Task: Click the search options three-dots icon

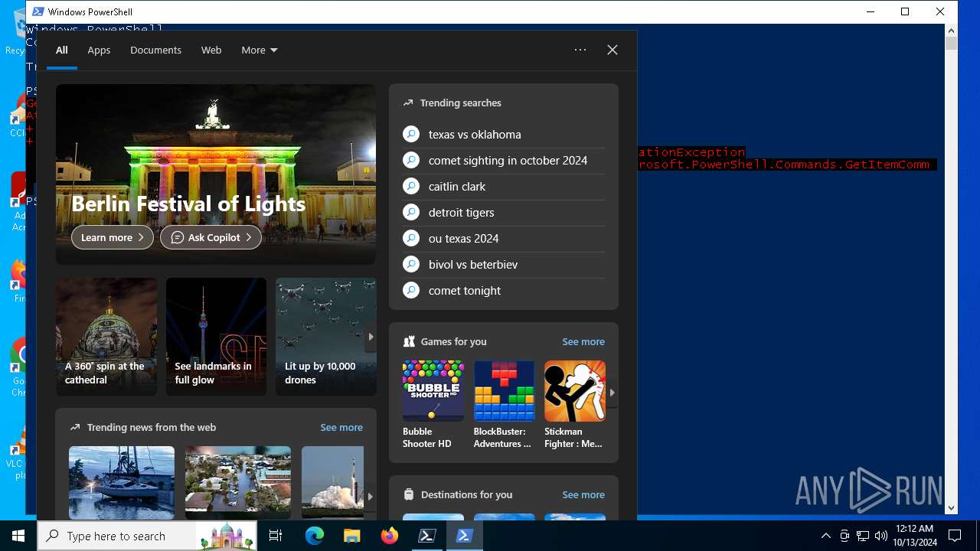Action: (580, 50)
